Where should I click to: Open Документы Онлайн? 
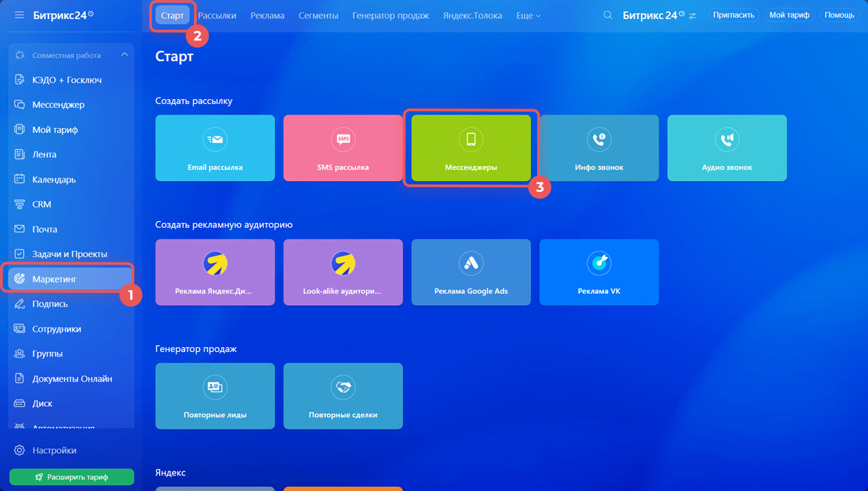(71, 378)
